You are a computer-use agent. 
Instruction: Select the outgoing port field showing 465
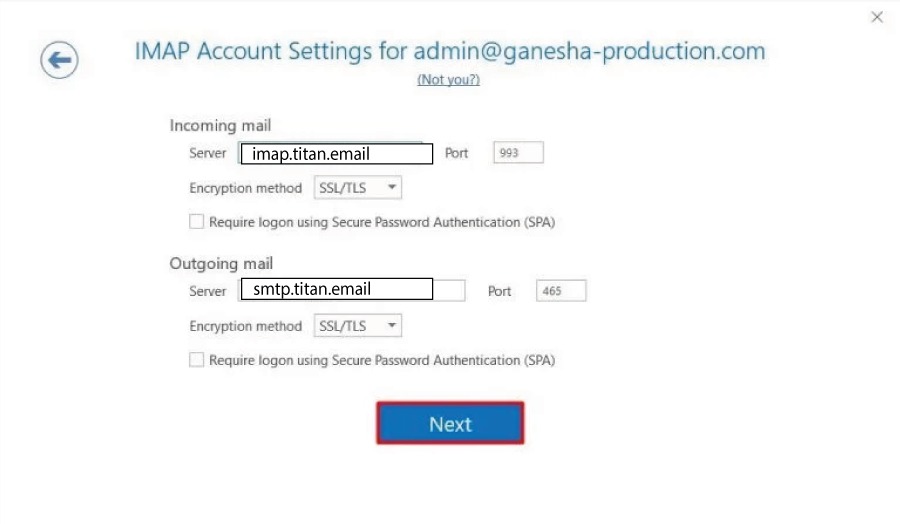click(561, 291)
